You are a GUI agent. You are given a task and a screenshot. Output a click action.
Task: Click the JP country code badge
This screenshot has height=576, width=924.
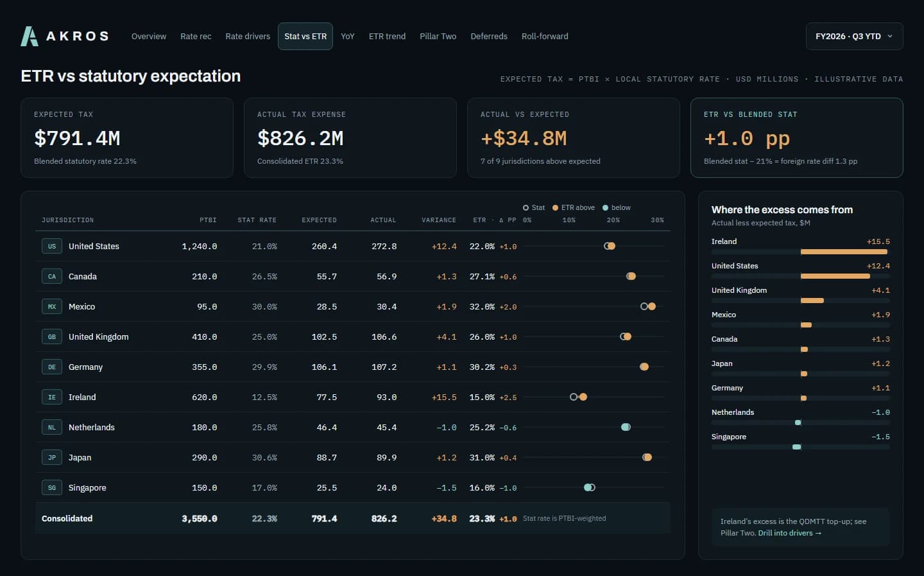pos(52,457)
